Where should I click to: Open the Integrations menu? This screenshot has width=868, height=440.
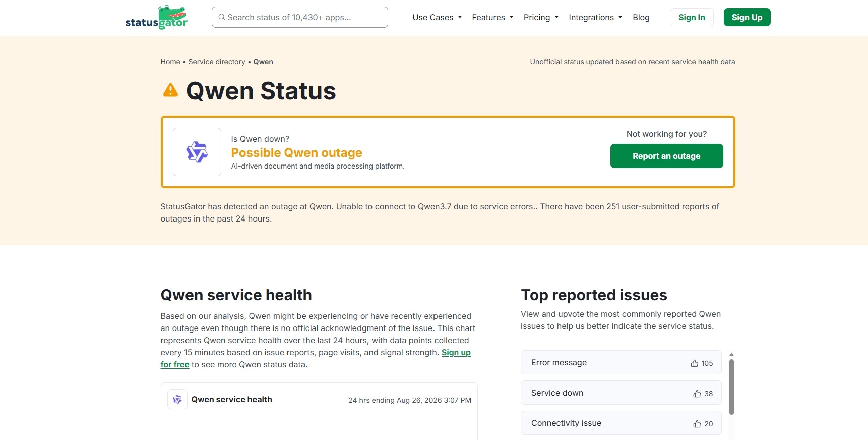[595, 17]
